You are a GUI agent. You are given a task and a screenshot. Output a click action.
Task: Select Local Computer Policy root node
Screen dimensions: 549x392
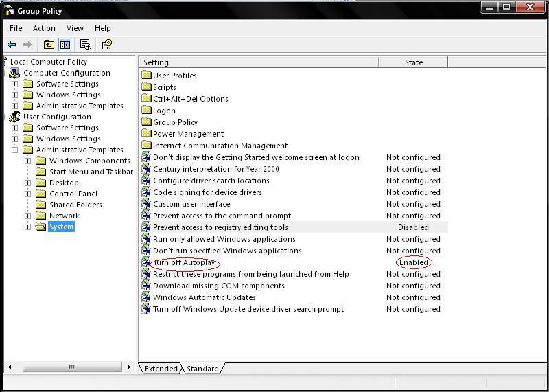coord(49,62)
